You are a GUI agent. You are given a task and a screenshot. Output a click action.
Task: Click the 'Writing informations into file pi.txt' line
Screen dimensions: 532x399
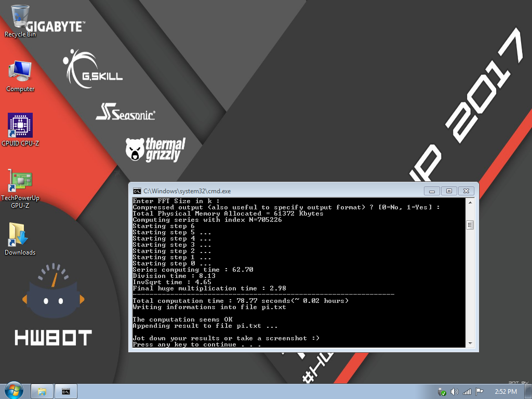(209, 307)
